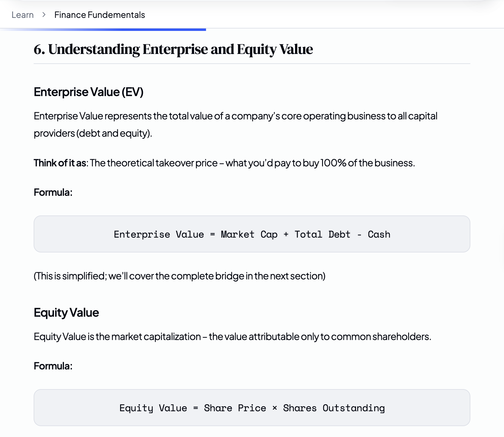Screen dimensions: 504x437
Task: Select the Finance Fundementals breadcrumb item
Action: 99,15
